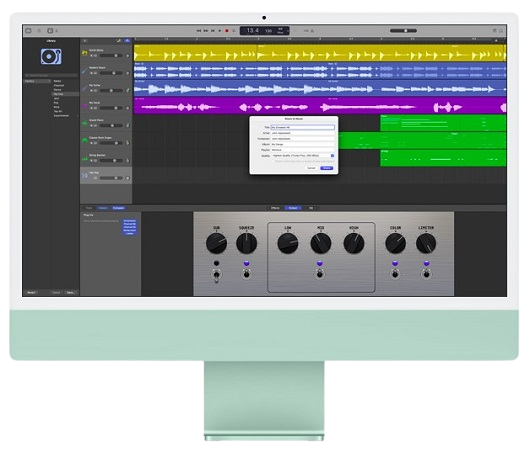
Task: Select the Compare tab in Smart Controls
Action: tap(118, 208)
